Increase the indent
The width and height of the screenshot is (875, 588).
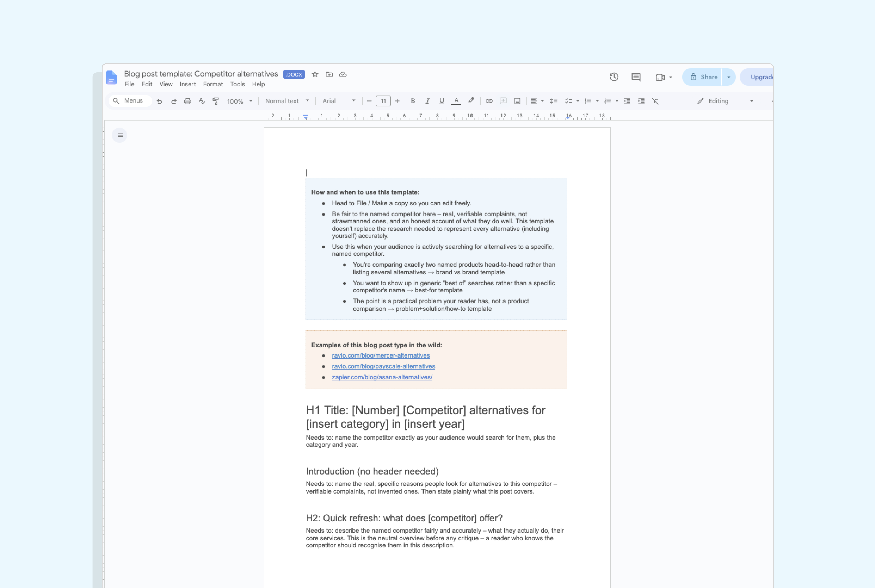(641, 101)
